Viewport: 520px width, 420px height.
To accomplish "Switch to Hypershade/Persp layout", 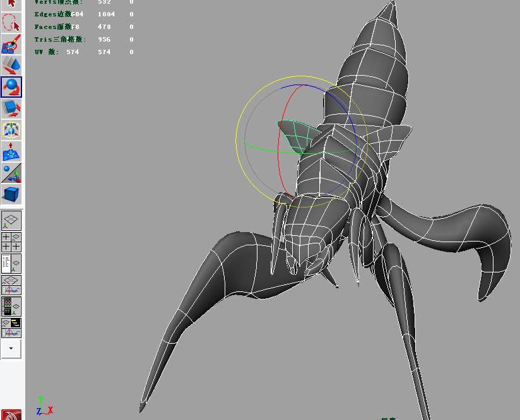I will click(x=11, y=306).
